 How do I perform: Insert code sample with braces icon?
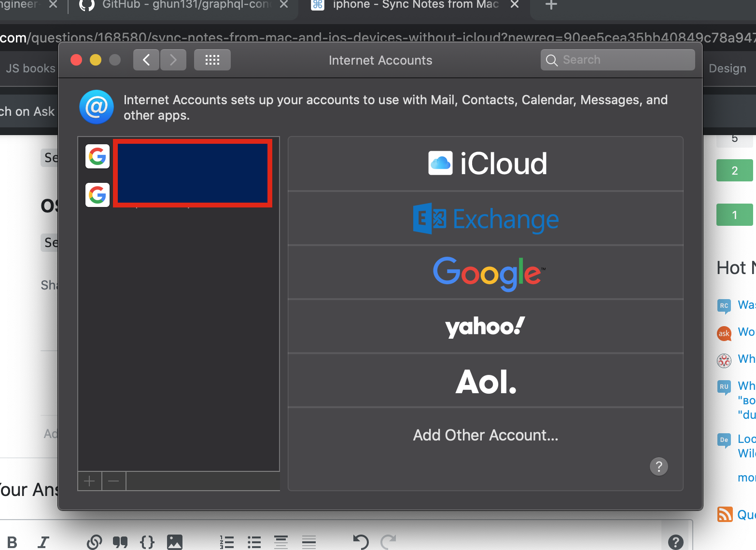(147, 542)
